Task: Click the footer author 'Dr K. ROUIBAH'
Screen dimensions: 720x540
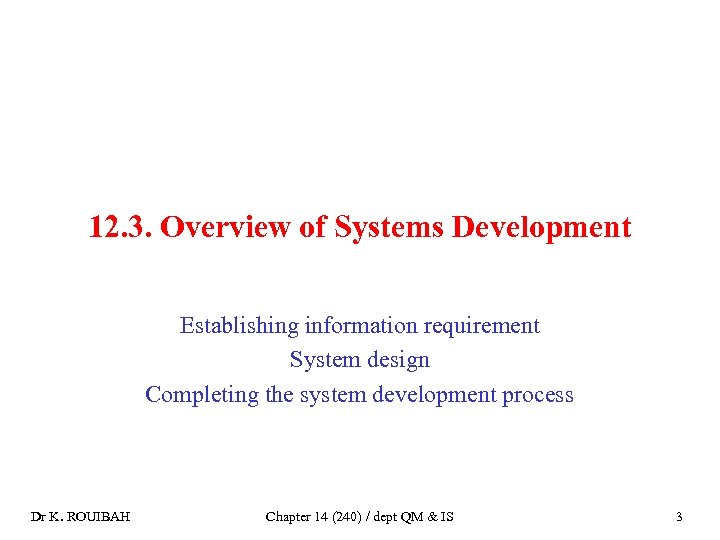Action: (x=80, y=517)
